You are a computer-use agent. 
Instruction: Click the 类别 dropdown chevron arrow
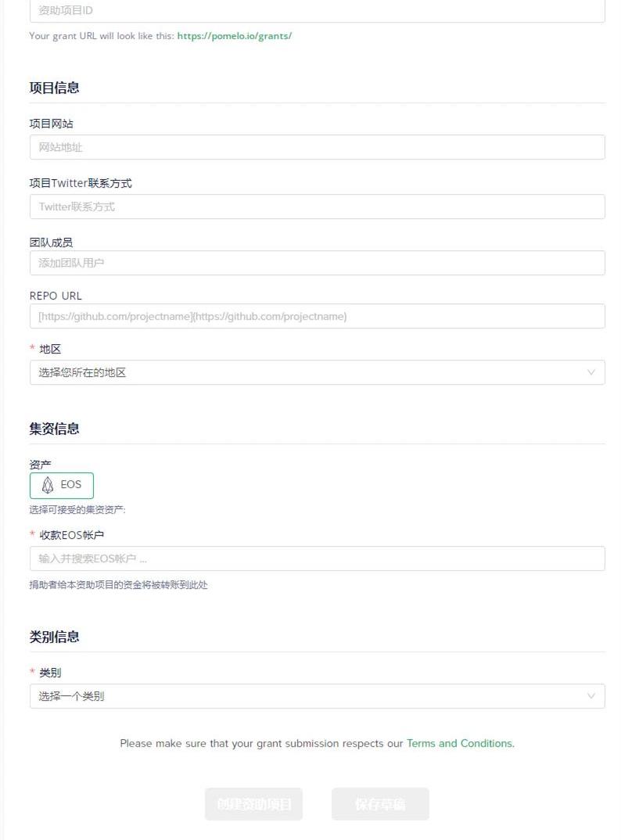pyautogui.click(x=591, y=696)
